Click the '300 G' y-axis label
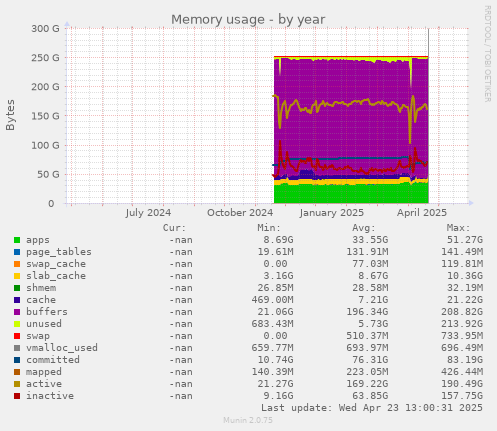The image size is (497, 431). 45,29
